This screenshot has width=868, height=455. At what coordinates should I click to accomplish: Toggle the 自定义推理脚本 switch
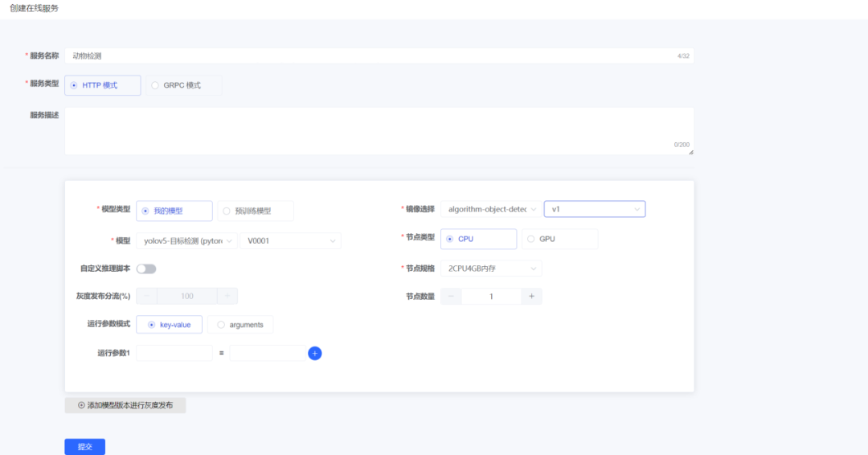click(x=146, y=268)
